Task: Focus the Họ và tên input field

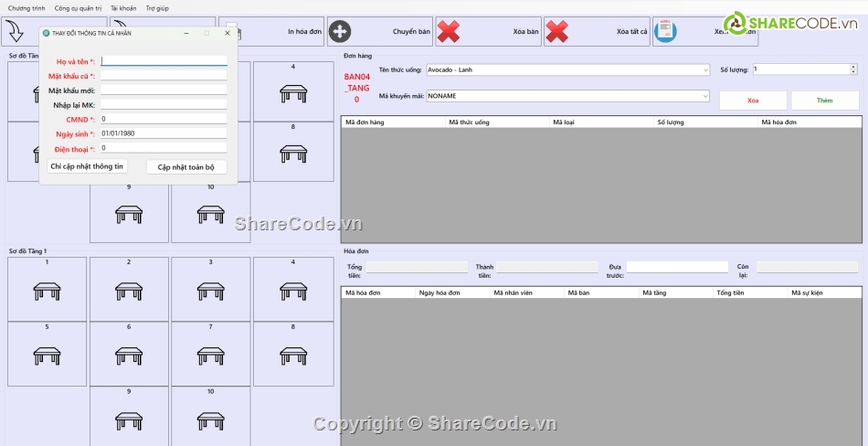Action: point(163,61)
